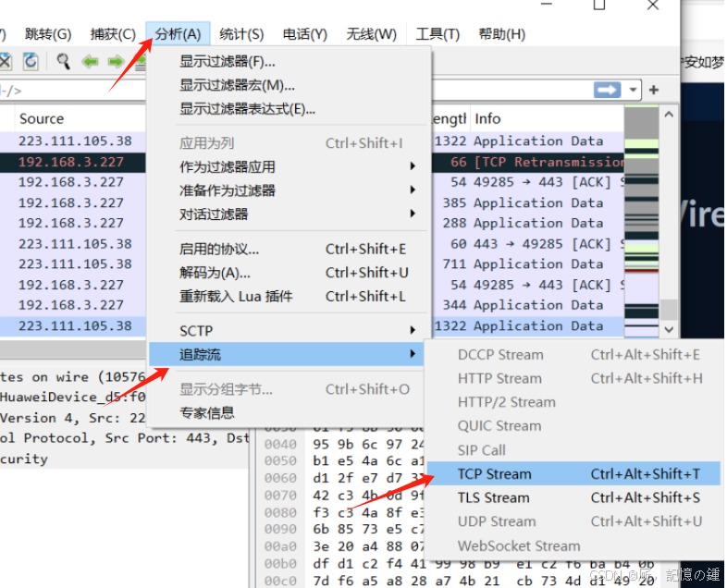Select the row with length 385 Application Data
The width and height of the screenshot is (727, 588).
(527, 202)
